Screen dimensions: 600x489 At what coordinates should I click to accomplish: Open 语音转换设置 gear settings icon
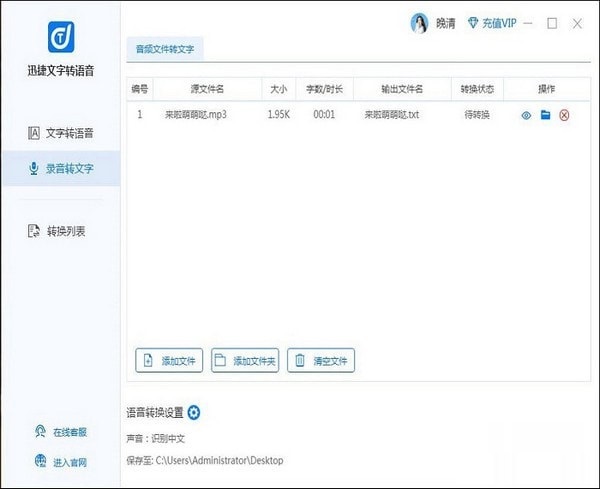click(x=194, y=413)
